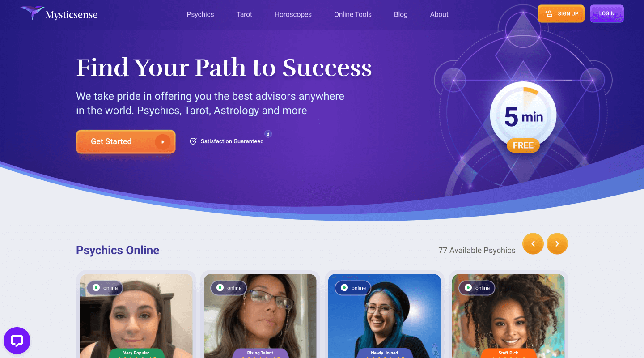Expand the Horoscopes menu
Screen dimensions: 644x358
pyautogui.click(x=293, y=14)
